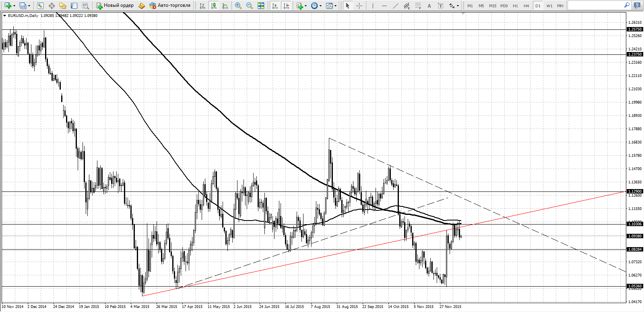
Task: Draw a horizontal line
Action: coord(384,6)
